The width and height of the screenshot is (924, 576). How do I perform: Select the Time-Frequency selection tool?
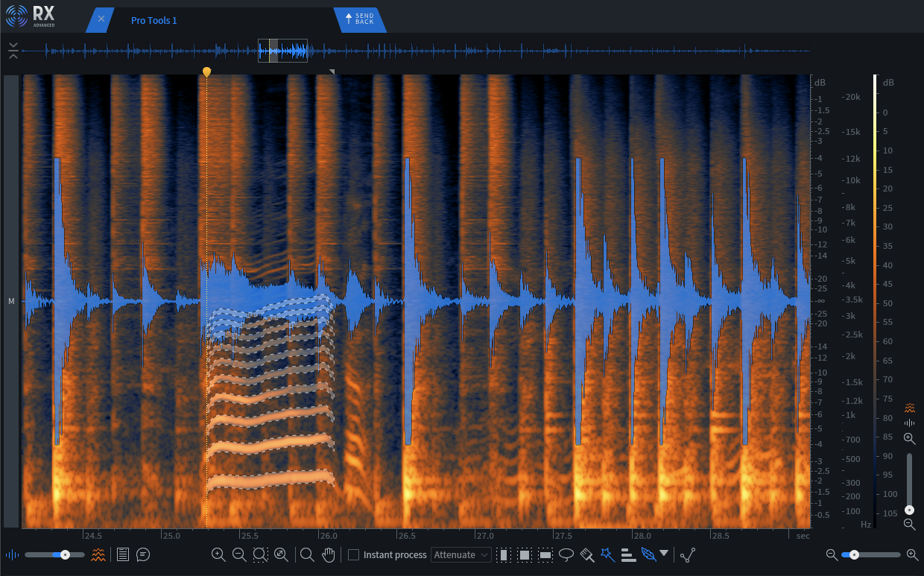click(525, 554)
